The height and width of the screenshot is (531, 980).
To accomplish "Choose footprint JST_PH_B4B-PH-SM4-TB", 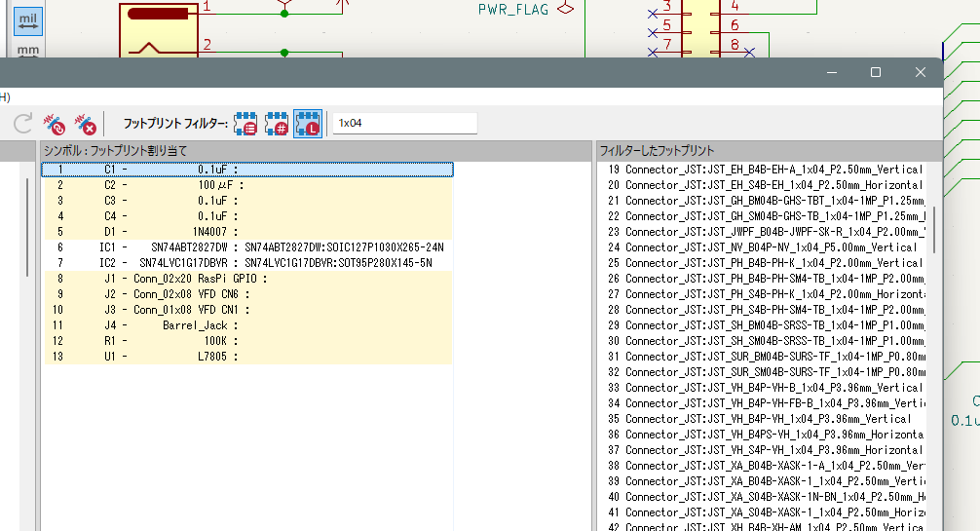I will tap(765, 279).
